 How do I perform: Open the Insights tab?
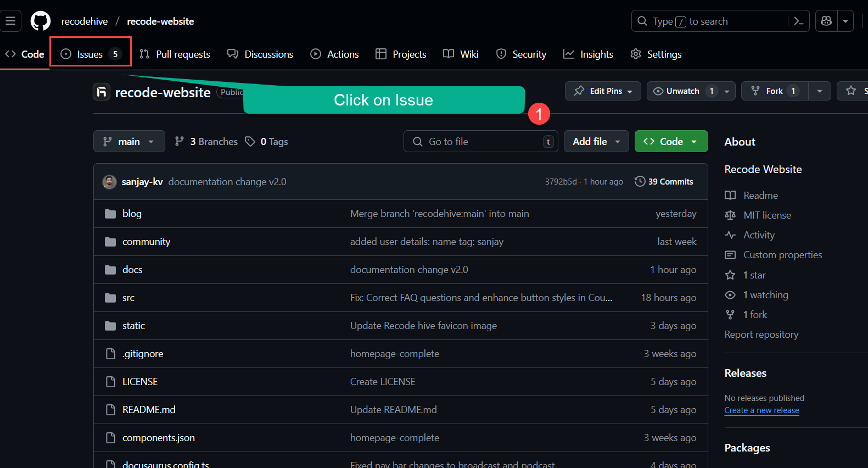(589, 54)
